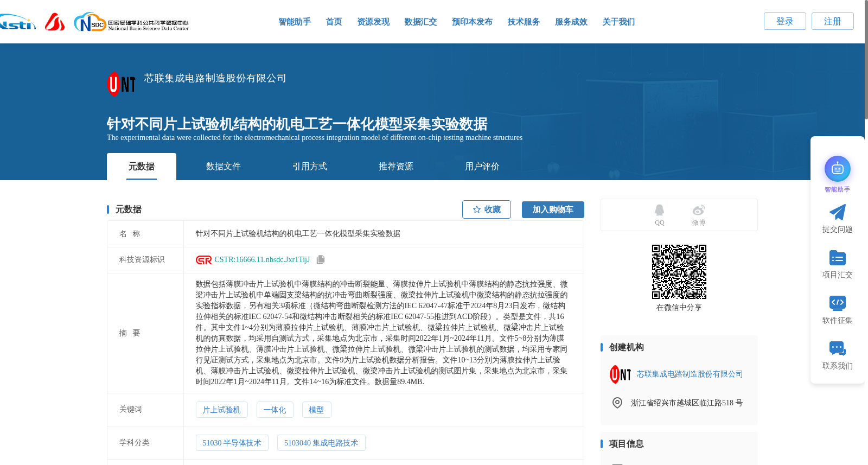The height and width of the screenshot is (465, 868).
Task: Open the CSTR:16666.11.nbsdc.Jxr1TijJ link
Action: coord(262,260)
